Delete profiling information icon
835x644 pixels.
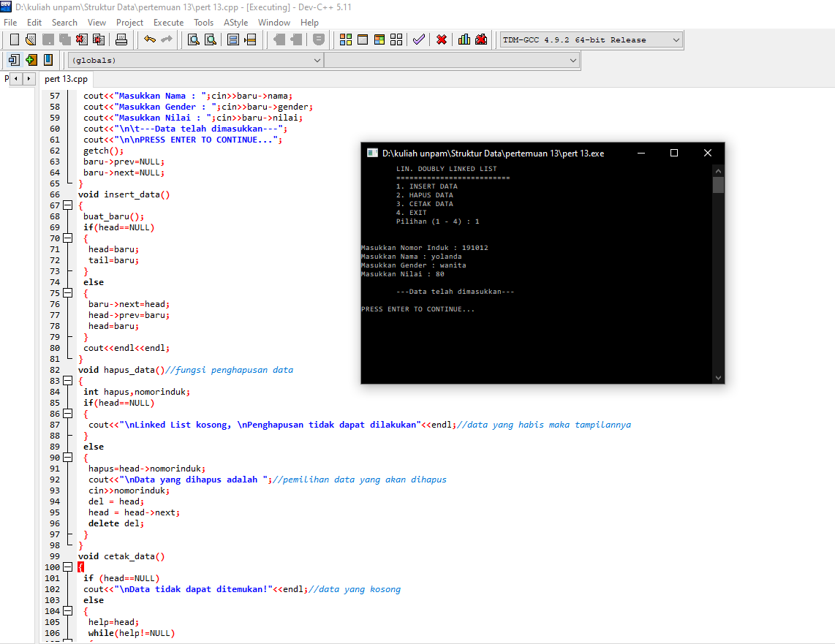click(x=481, y=39)
